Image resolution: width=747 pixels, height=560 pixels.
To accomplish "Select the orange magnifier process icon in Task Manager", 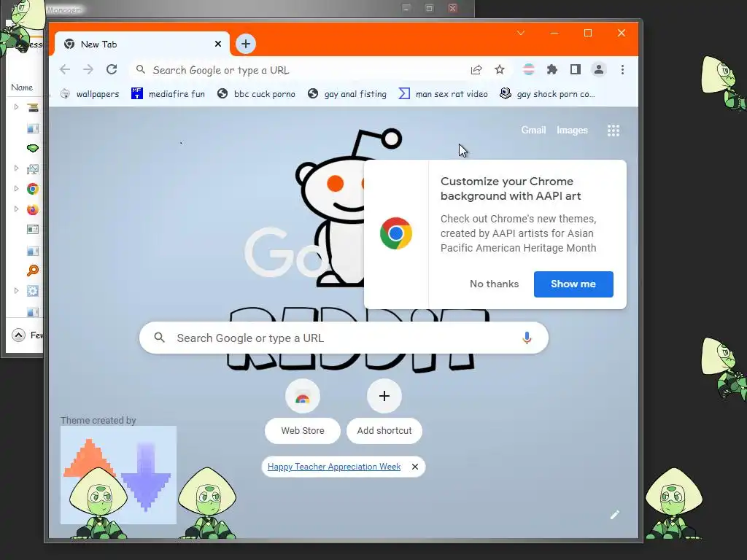I will coord(32,271).
